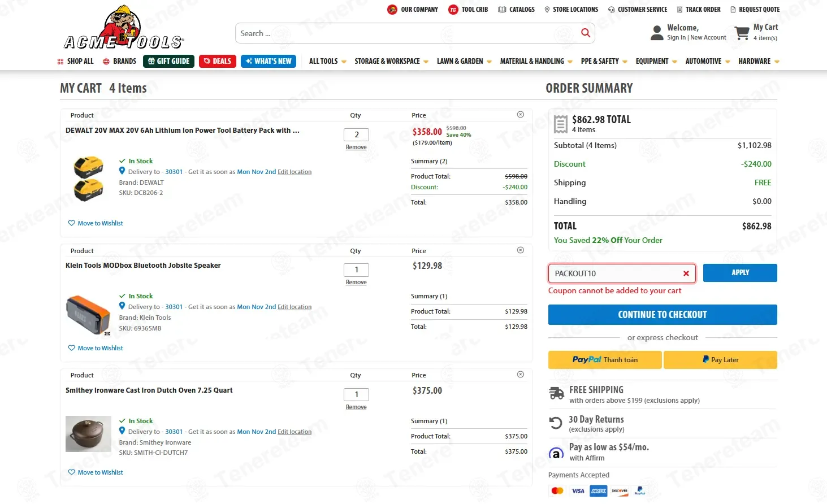This screenshot has width=827, height=504.
Task: Click the order receipt icon beside $862.98 TOTAL
Action: pyautogui.click(x=561, y=124)
